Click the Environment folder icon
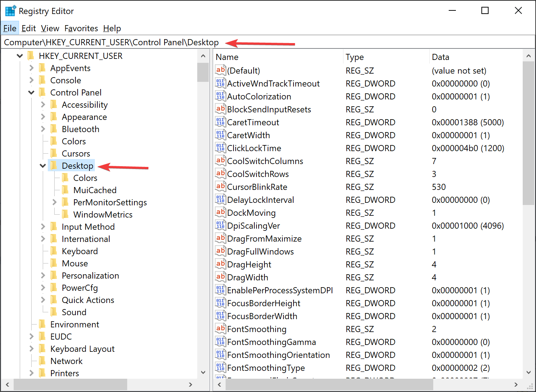This screenshot has height=392, width=536. [42, 324]
